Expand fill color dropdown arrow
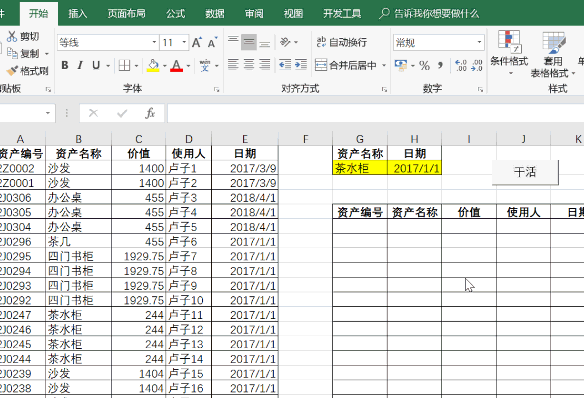 coord(165,66)
